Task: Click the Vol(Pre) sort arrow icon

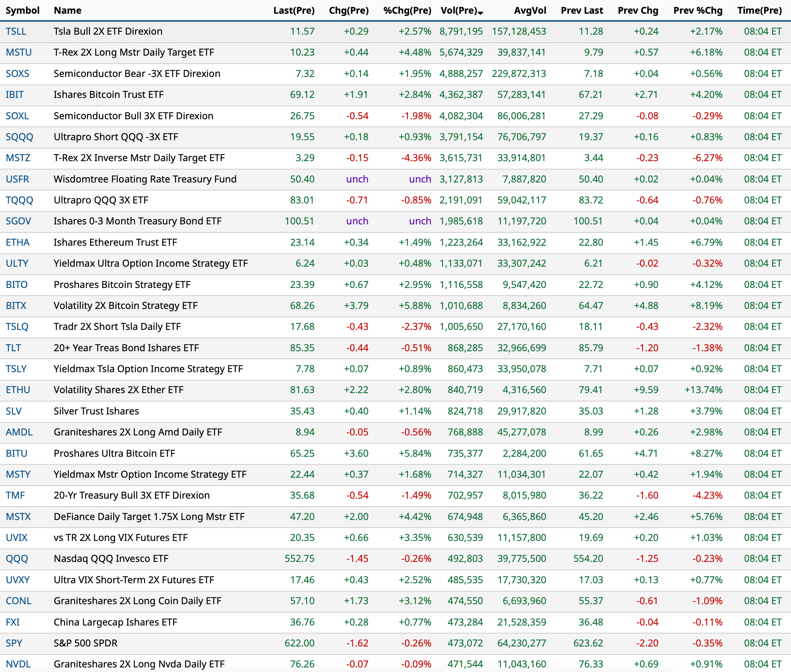Action: (480, 13)
